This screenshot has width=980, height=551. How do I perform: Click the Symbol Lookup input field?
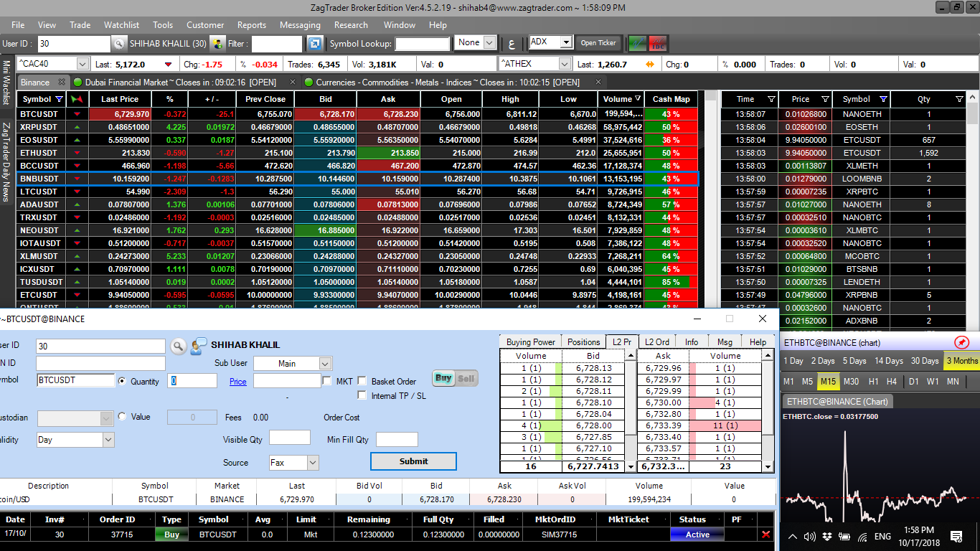(423, 44)
